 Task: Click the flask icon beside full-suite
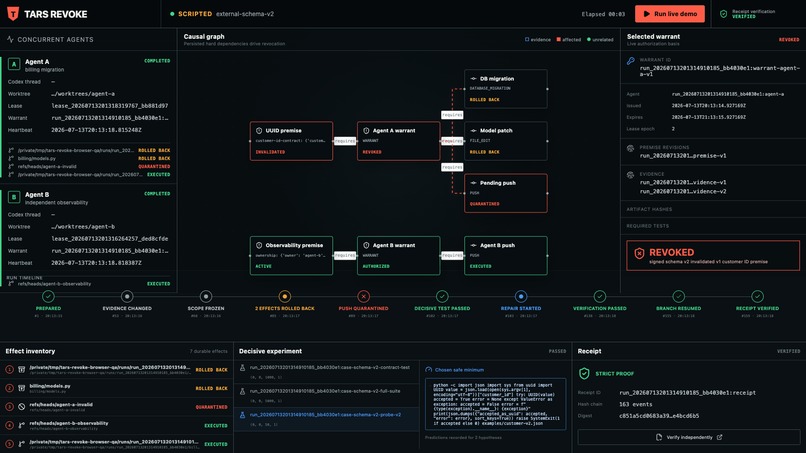point(242,391)
